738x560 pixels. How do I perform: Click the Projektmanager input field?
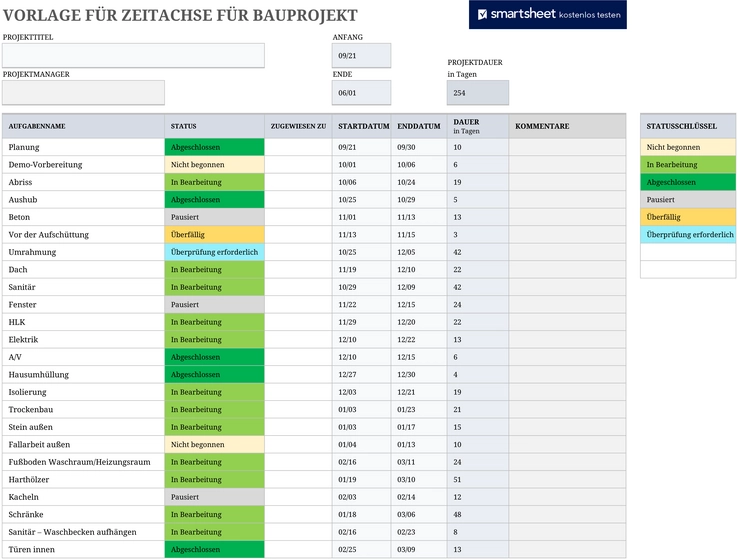click(x=83, y=93)
